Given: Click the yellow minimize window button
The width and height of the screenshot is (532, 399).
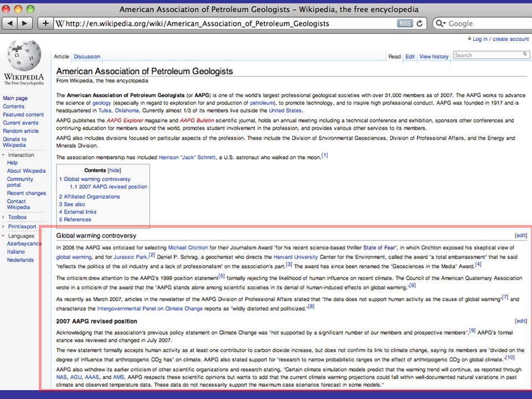Looking at the screenshot, I should pos(18,9).
